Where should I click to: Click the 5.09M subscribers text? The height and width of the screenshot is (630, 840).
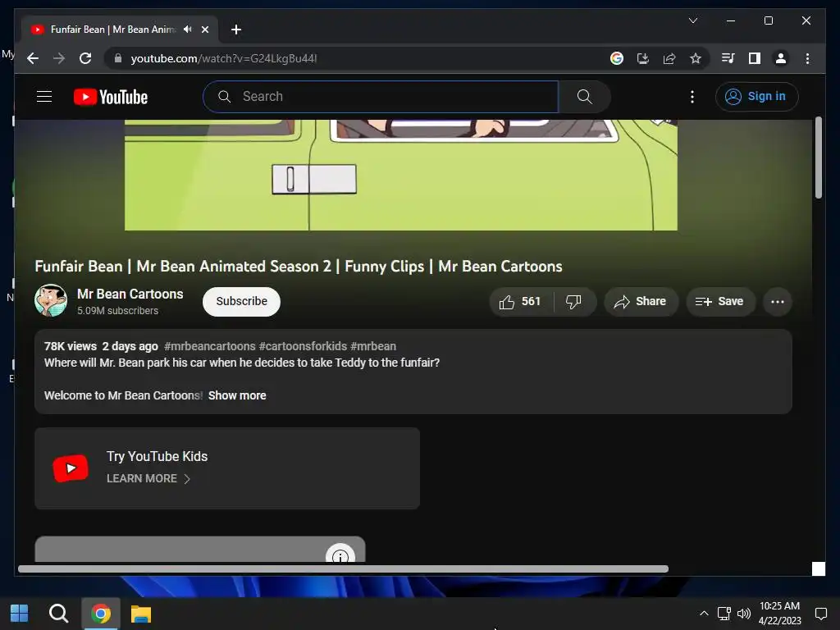pos(117,311)
